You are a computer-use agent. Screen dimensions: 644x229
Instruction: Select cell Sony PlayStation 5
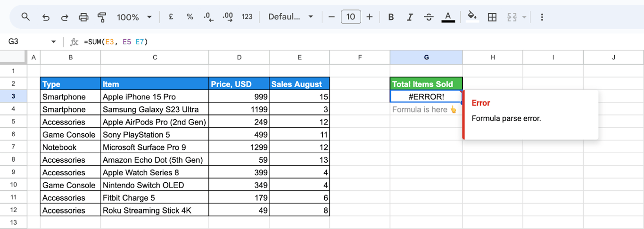coord(155,135)
